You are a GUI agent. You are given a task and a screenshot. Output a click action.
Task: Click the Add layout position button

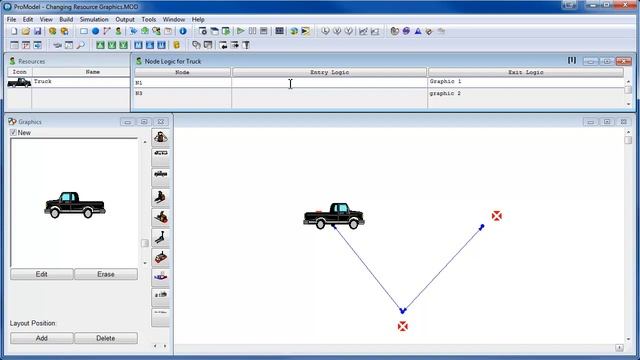(42, 338)
